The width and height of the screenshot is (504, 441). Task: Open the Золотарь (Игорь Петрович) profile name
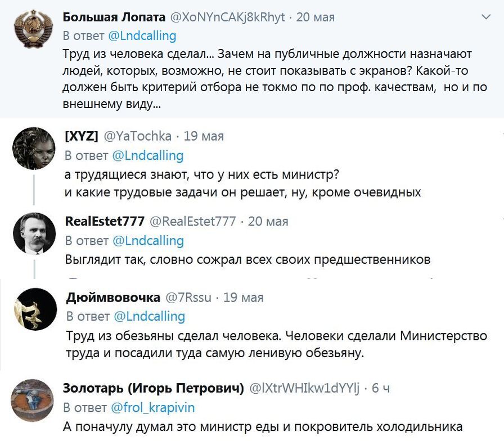pyautogui.click(x=153, y=388)
